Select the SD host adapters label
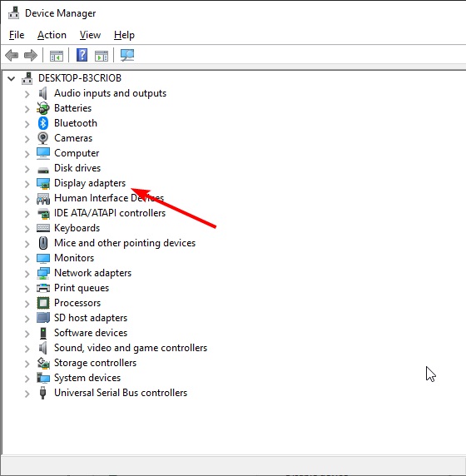 [91, 318]
